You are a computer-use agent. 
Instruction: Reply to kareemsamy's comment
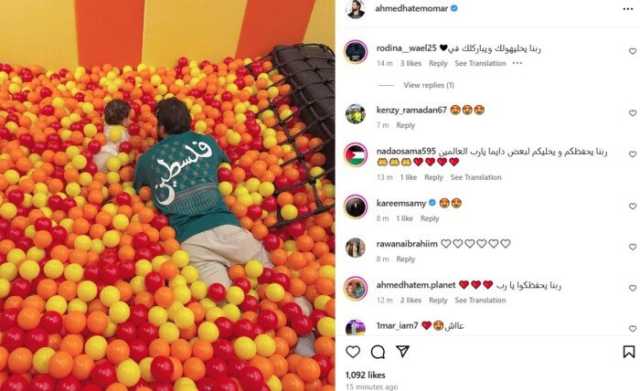click(x=429, y=218)
